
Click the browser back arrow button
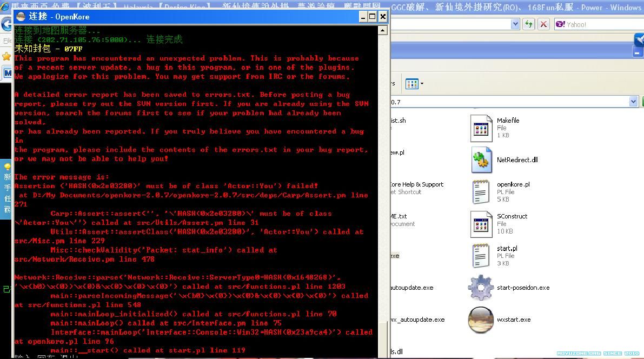pos(6,24)
